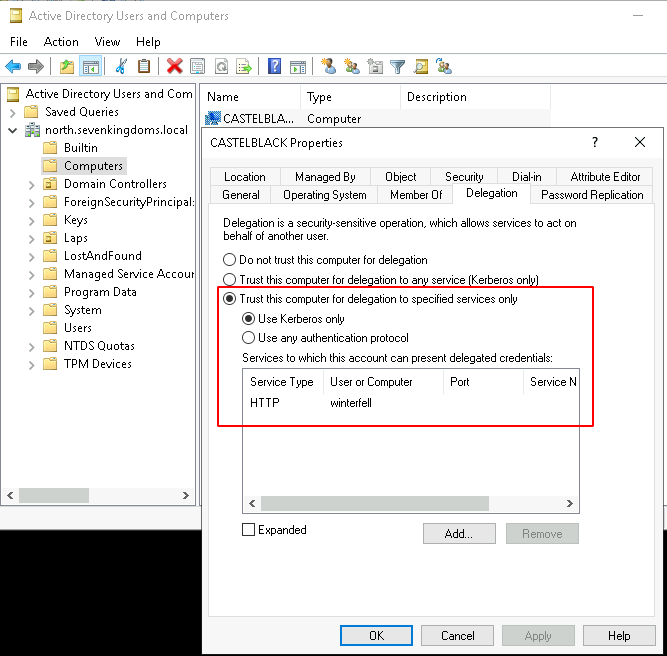This screenshot has height=656, width=667.
Task: Click the blue Help question mark icon
Action: 274,66
